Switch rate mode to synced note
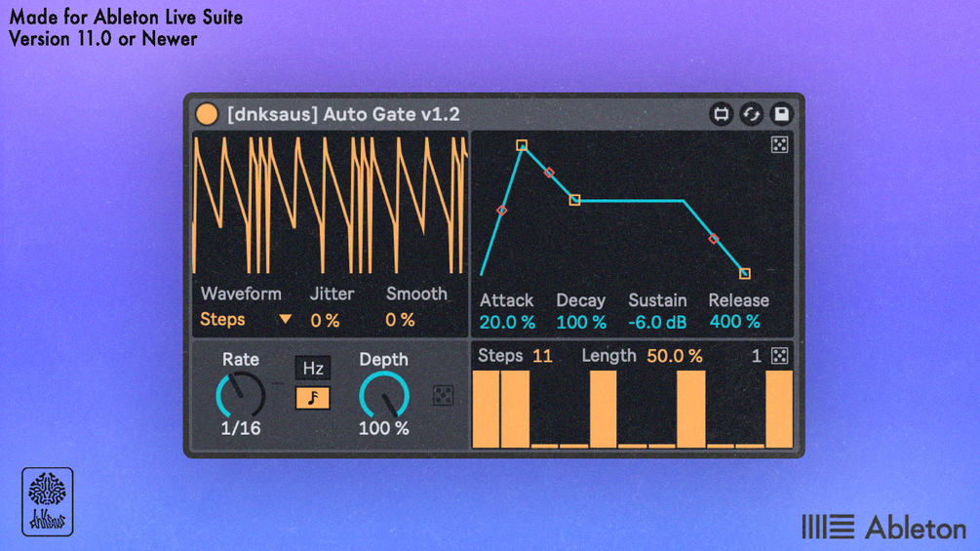 pyautogui.click(x=312, y=398)
